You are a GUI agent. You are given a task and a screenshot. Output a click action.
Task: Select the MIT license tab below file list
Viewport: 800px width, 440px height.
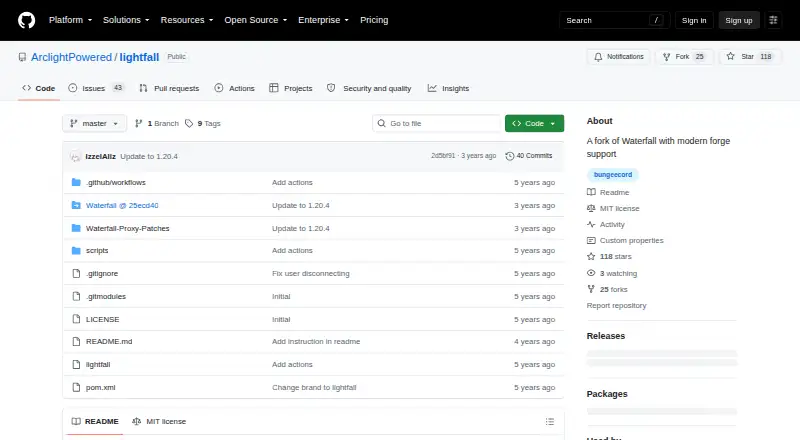click(x=159, y=421)
